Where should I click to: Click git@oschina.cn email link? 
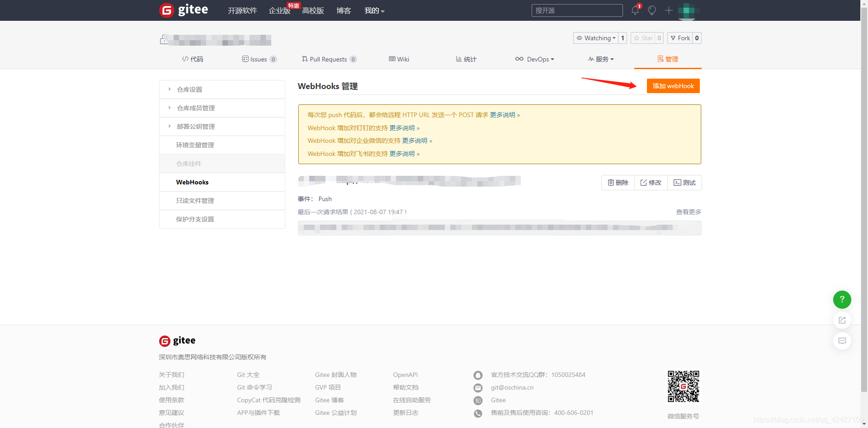tap(512, 387)
